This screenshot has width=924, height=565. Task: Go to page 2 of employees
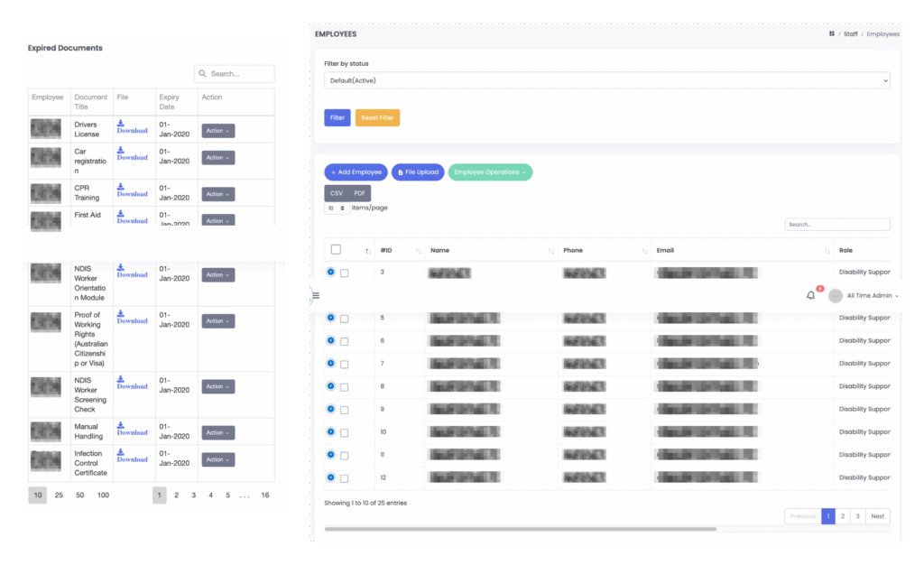coord(842,516)
